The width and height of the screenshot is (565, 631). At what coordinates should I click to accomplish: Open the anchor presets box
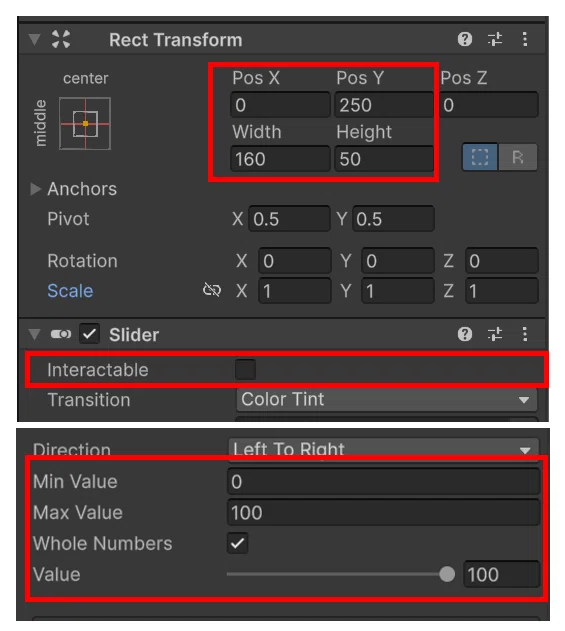[85, 124]
